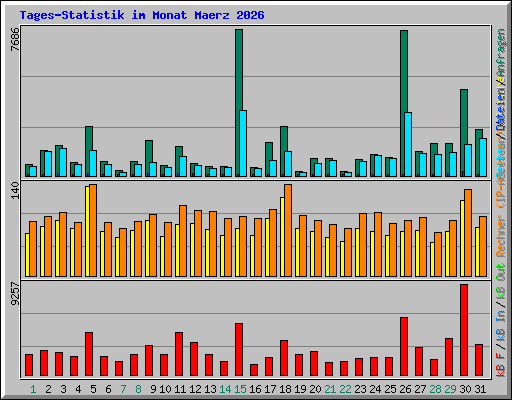
Task: Click the red kB bar for day 15
Action: pos(239,350)
